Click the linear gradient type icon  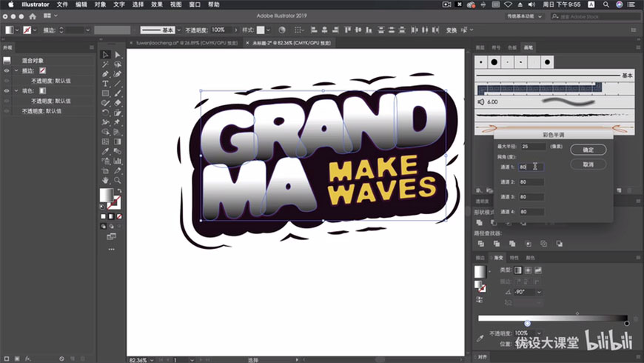click(x=517, y=270)
